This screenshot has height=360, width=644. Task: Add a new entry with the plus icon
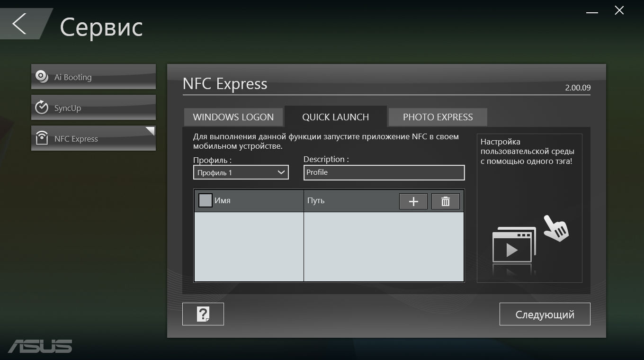point(413,201)
